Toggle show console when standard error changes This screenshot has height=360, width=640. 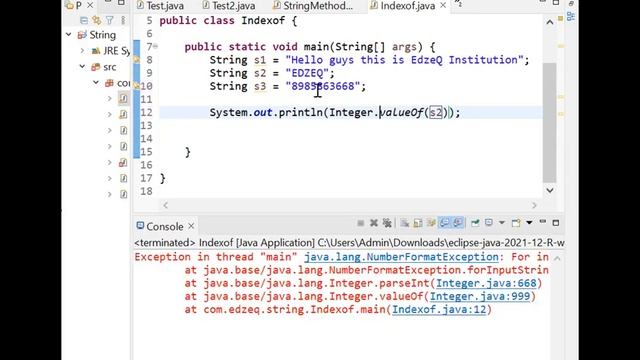tap(458, 223)
